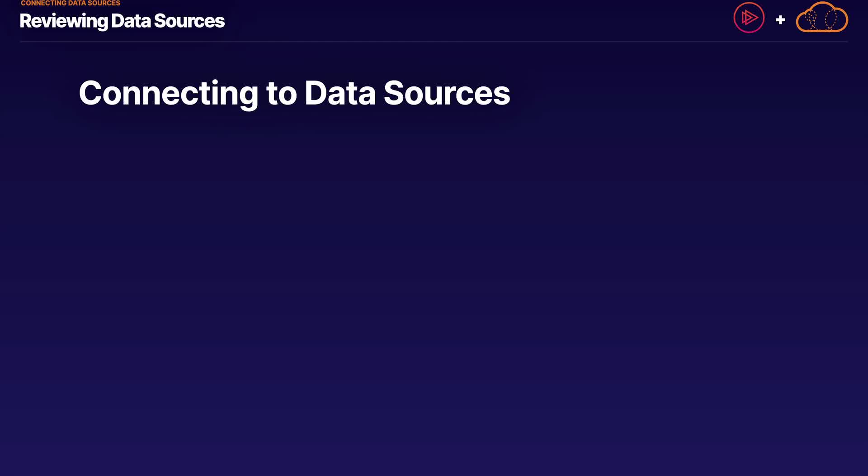
Task: Click the word 'Reviewing' in the header
Action: coord(63,21)
